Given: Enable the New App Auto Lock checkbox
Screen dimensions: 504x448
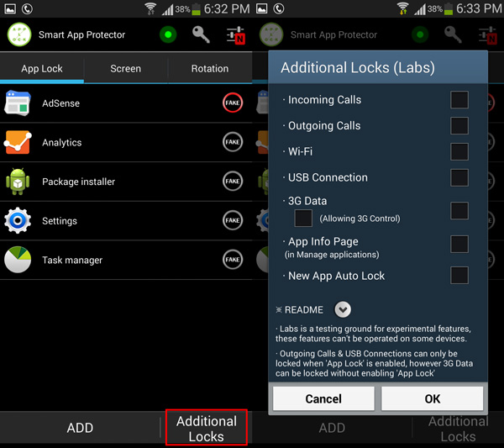Looking at the screenshot, I should (459, 276).
